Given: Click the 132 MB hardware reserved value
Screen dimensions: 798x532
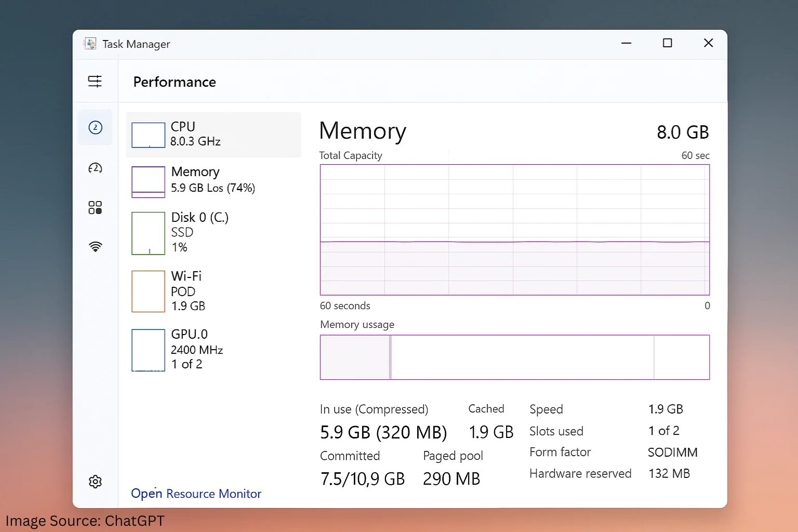Looking at the screenshot, I should coord(669,473).
